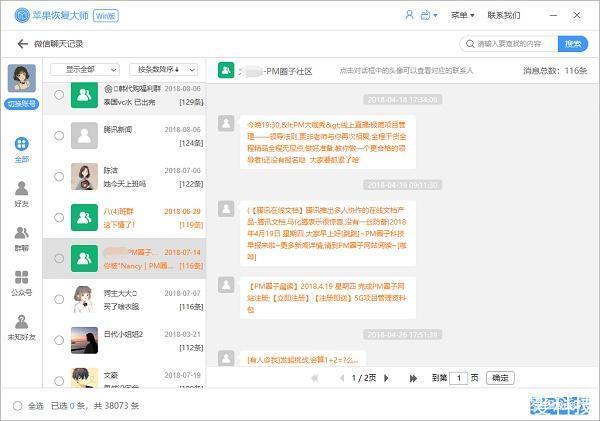Click the 确定 page jump button
Screen dimensions: 600x421
click(x=500, y=378)
